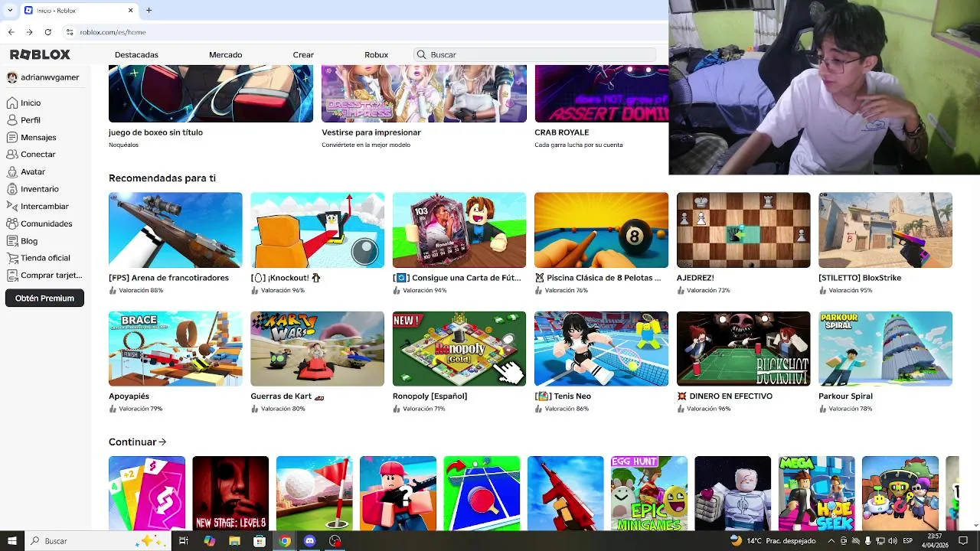This screenshot has height=551, width=980.
Task: Open Apoyapiés BRACE game thumbnail
Action: (x=175, y=348)
